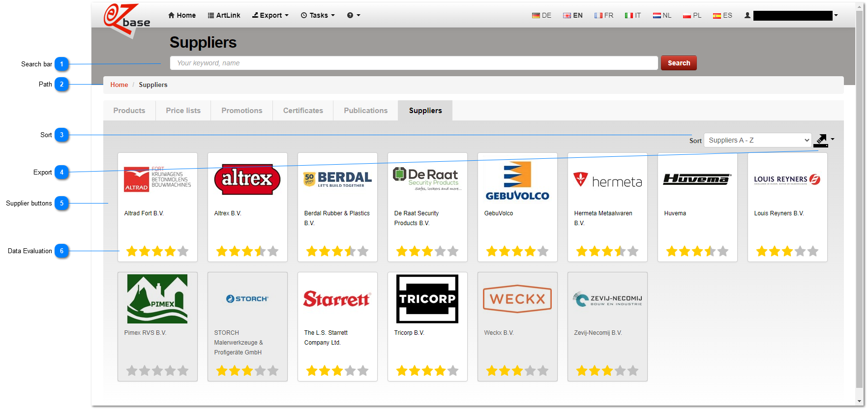Click the GebuVolco supplier name
The height and width of the screenshot is (410, 868).
click(499, 213)
